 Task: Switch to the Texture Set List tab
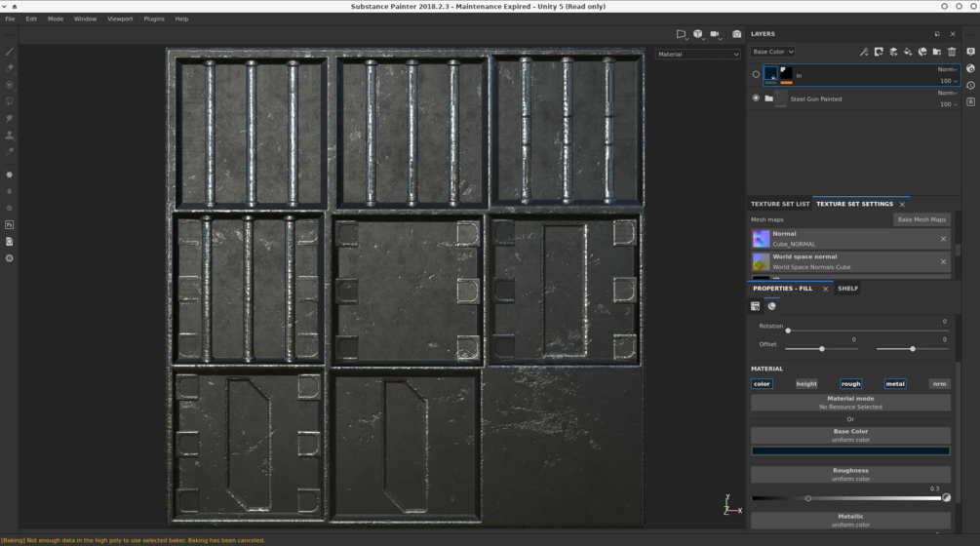(779, 205)
